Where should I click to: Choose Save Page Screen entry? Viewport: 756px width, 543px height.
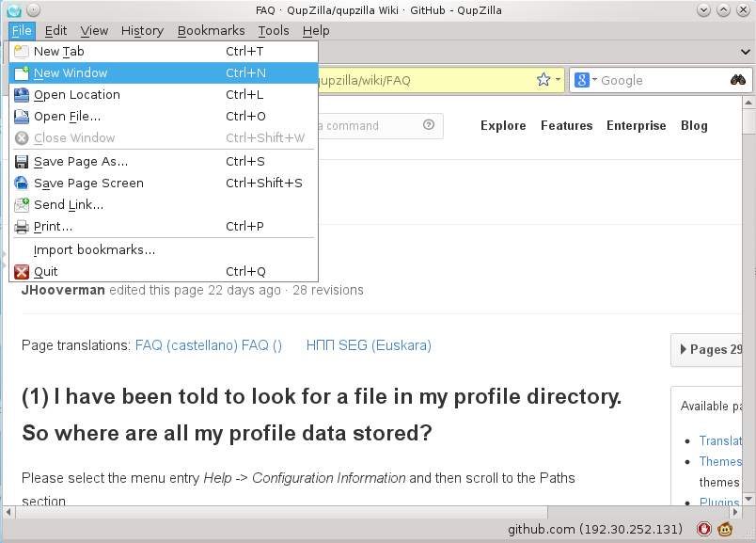[164, 183]
